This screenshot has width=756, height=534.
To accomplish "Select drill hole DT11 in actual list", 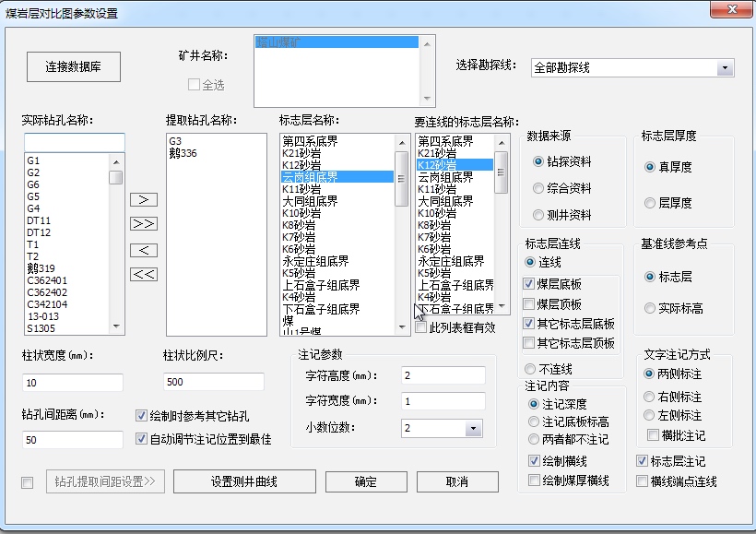I will pos(39,220).
